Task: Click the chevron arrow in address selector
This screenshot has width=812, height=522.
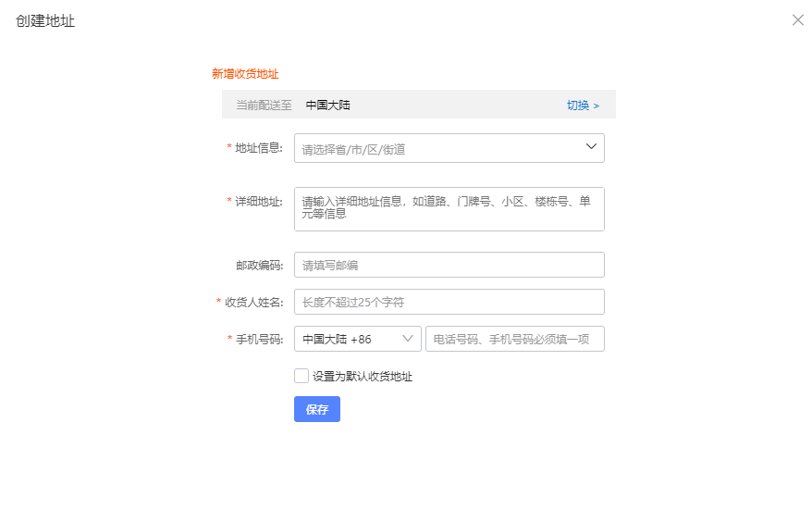Action: point(592,147)
